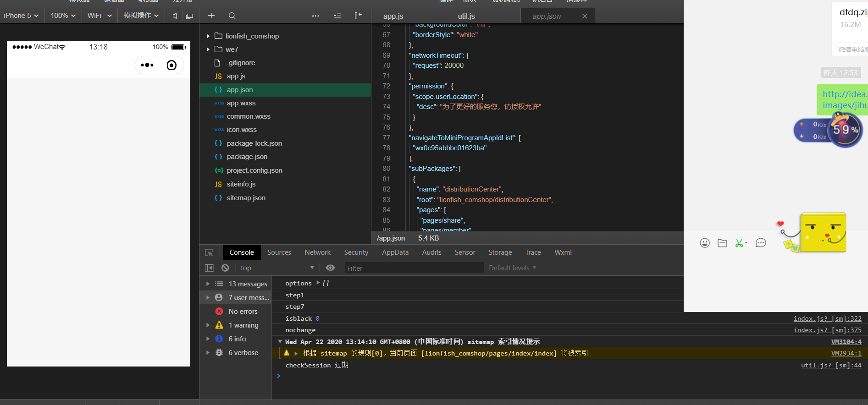The width and height of the screenshot is (868, 405).
Task: Toggle the collapse file tree panel icon
Action: [358, 16]
